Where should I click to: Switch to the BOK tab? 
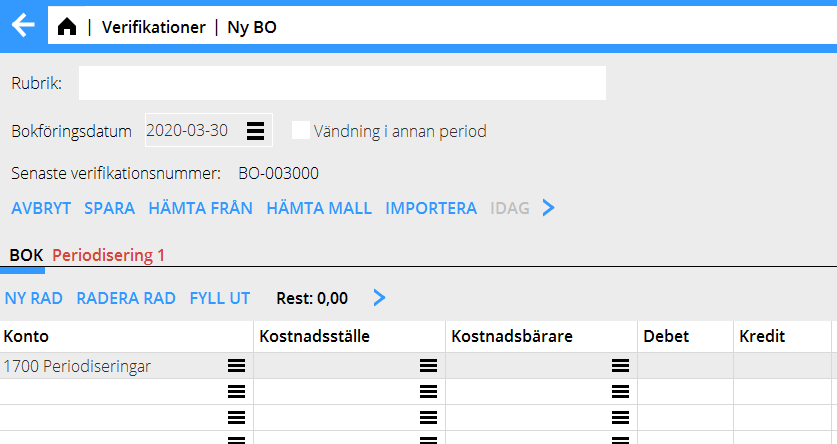click(26, 255)
